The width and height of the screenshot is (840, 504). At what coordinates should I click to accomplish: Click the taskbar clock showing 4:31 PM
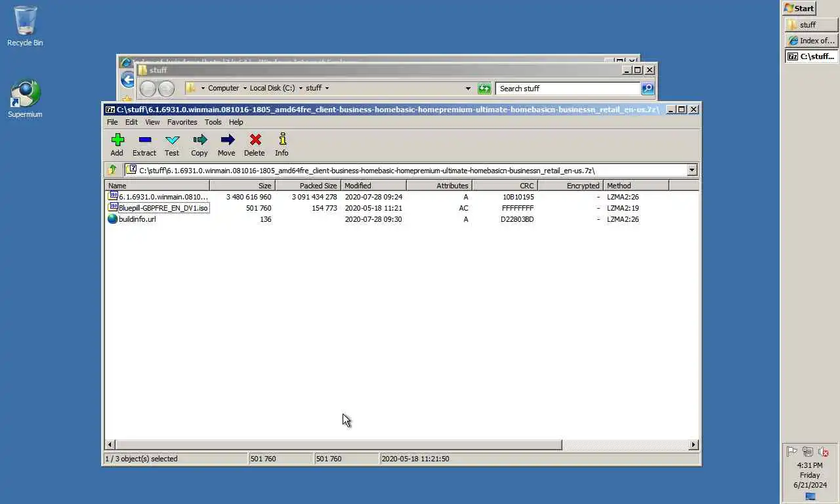[x=809, y=465]
